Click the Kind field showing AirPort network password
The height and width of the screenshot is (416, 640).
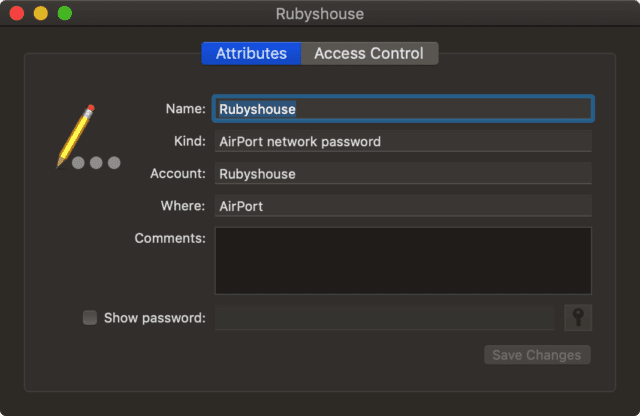[x=402, y=141]
